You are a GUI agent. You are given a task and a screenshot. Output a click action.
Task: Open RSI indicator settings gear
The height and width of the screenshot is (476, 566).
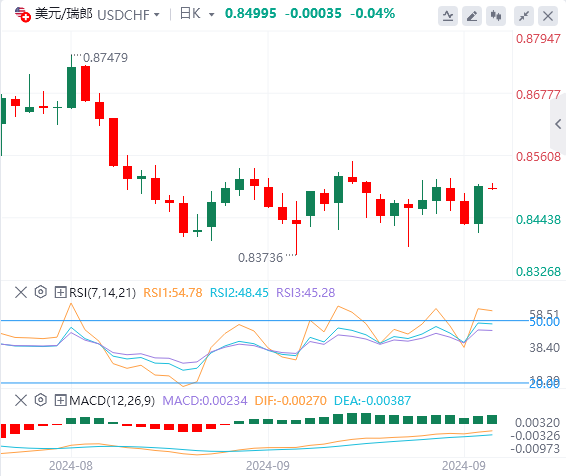coord(41,292)
